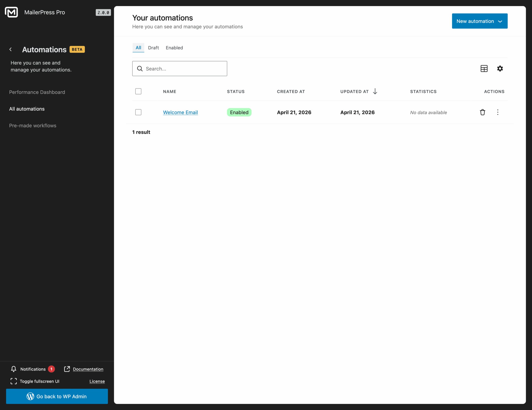Open the New automation dropdown

[479, 21]
